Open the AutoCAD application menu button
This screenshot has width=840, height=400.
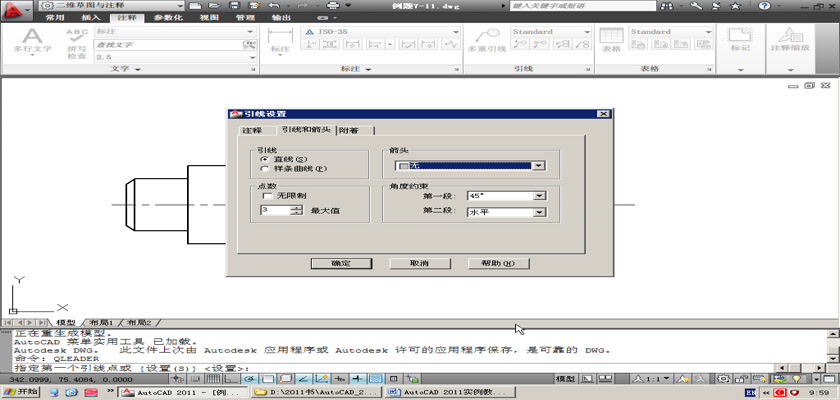tap(16, 10)
